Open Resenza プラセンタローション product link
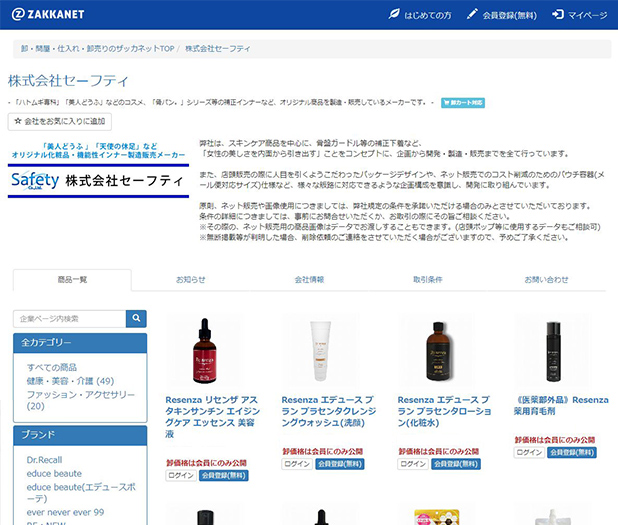This screenshot has height=525, width=618. pos(445,411)
